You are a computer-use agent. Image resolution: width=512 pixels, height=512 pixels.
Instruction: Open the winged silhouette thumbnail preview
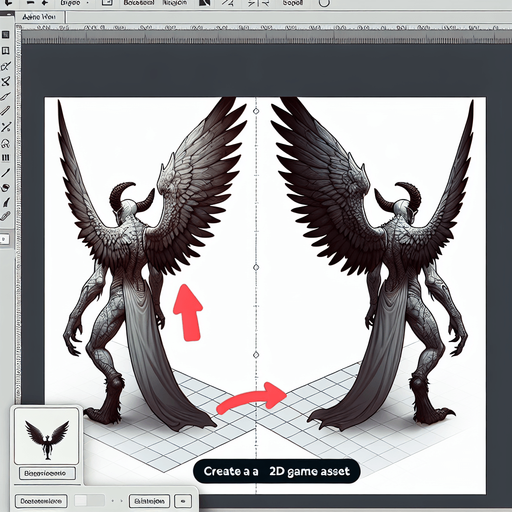(x=47, y=436)
